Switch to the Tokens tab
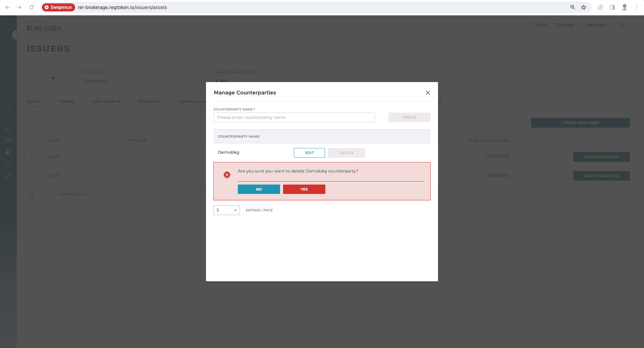This screenshot has height=348, width=644. point(66,101)
